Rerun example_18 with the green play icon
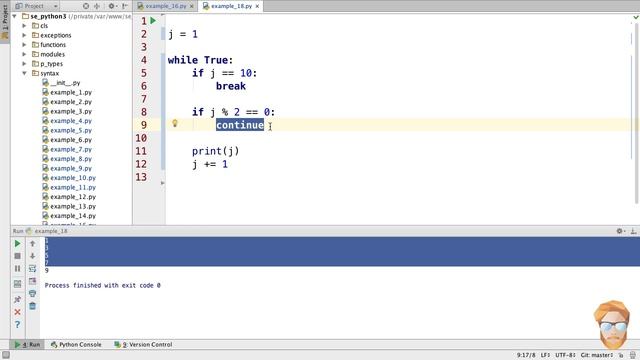 [17, 244]
